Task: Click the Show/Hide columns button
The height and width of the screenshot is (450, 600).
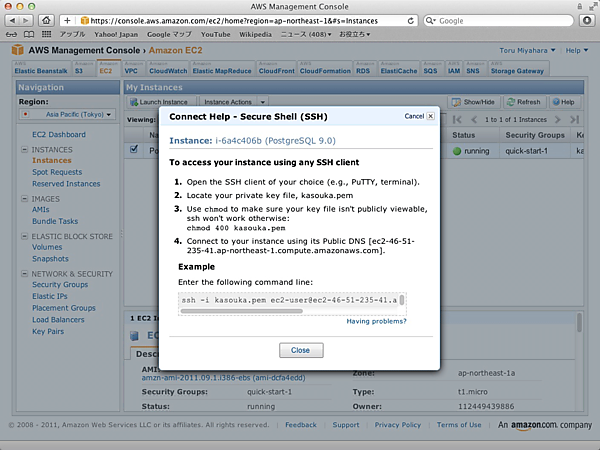Action: click(473, 102)
